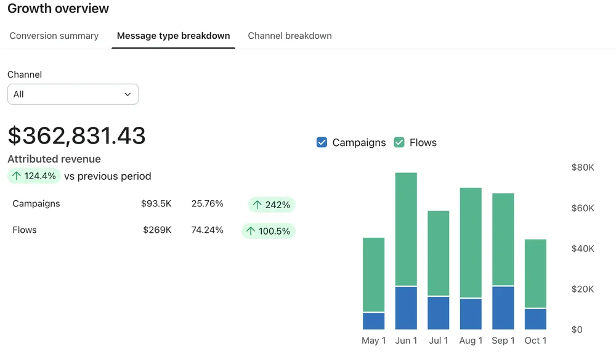Click the $40K axis label
This screenshot has width=616, height=364.
[x=583, y=249]
